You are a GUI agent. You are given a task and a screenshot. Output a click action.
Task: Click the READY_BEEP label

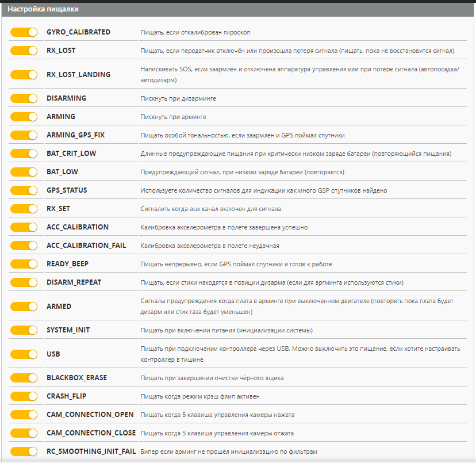pyautogui.click(x=67, y=264)
